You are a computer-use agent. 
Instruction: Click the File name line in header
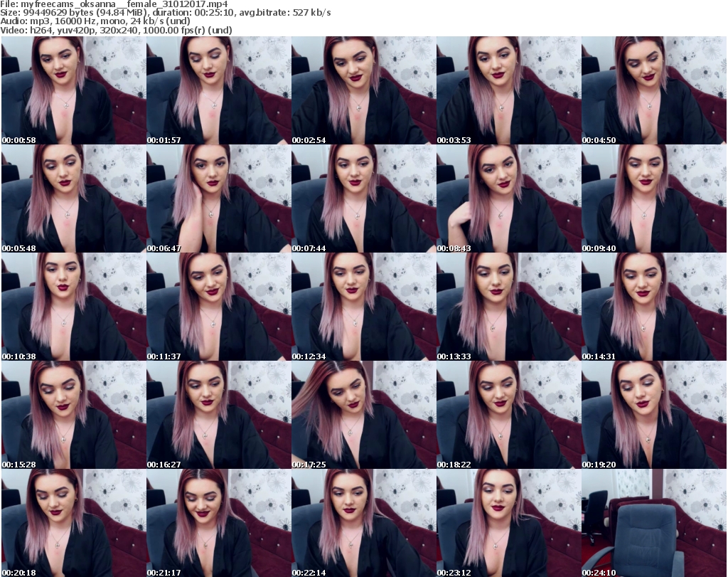(114, 4)
